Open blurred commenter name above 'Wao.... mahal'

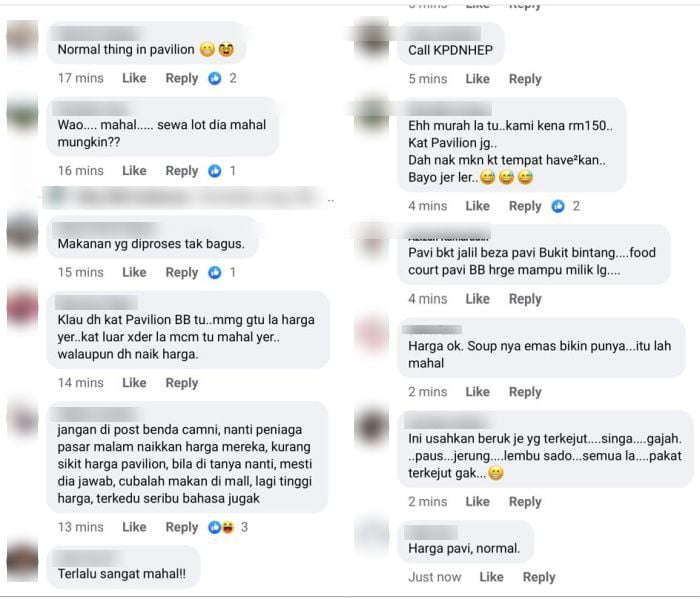pos(91,108)
